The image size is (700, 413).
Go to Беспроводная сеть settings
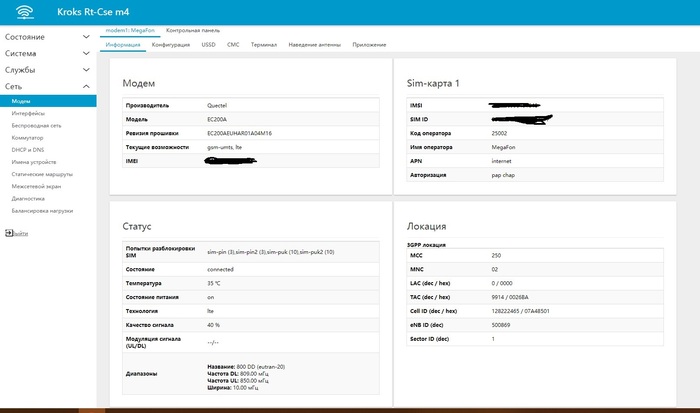[x=36, y=125]
